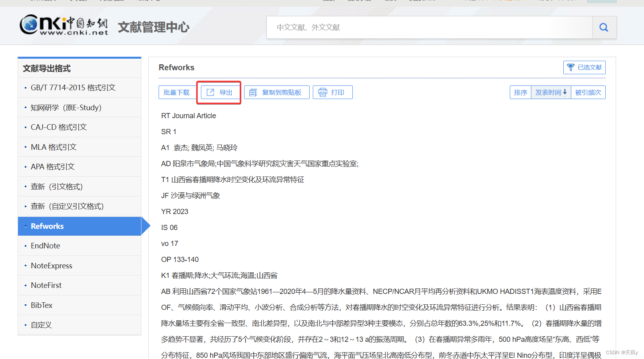Click the 'A1' authors line
This screenshot has height=359, width=644.
coord(199,148)
